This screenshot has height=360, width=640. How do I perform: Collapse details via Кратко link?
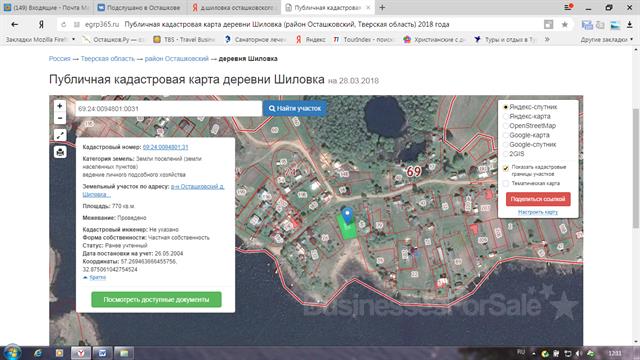tap(97, 278)
